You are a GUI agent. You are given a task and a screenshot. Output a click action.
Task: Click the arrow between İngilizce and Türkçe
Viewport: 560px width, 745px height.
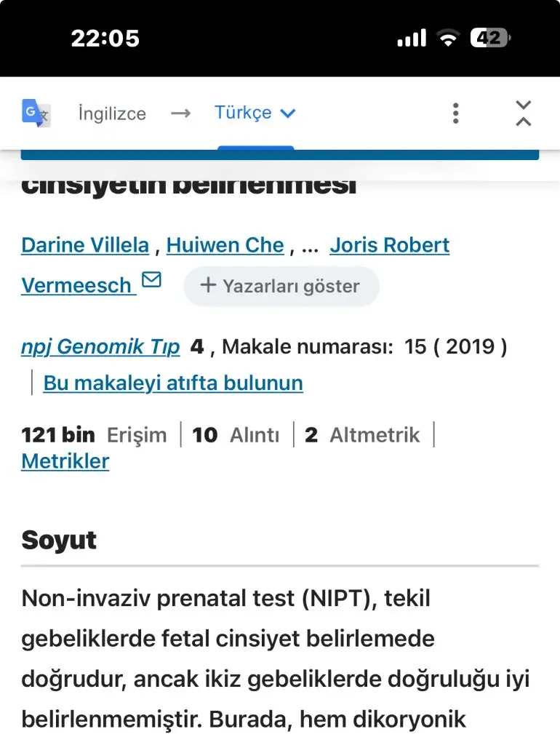coord(180,113)
